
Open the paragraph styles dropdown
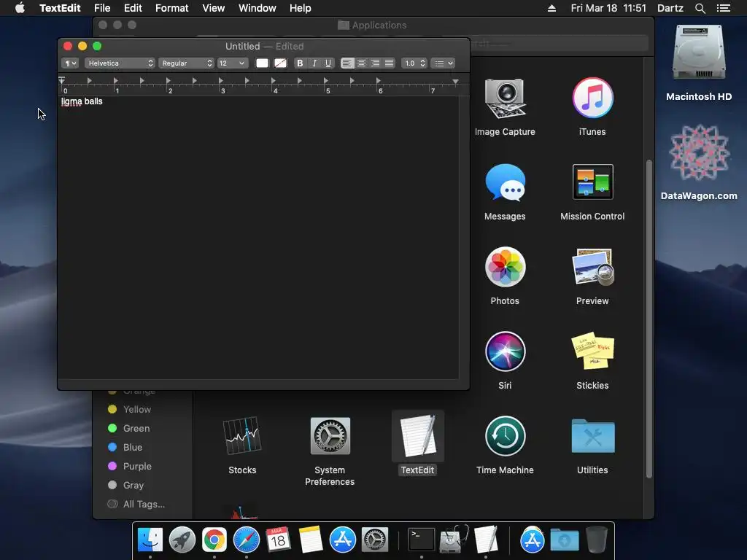pyautogui.click(x=70, y=63)
